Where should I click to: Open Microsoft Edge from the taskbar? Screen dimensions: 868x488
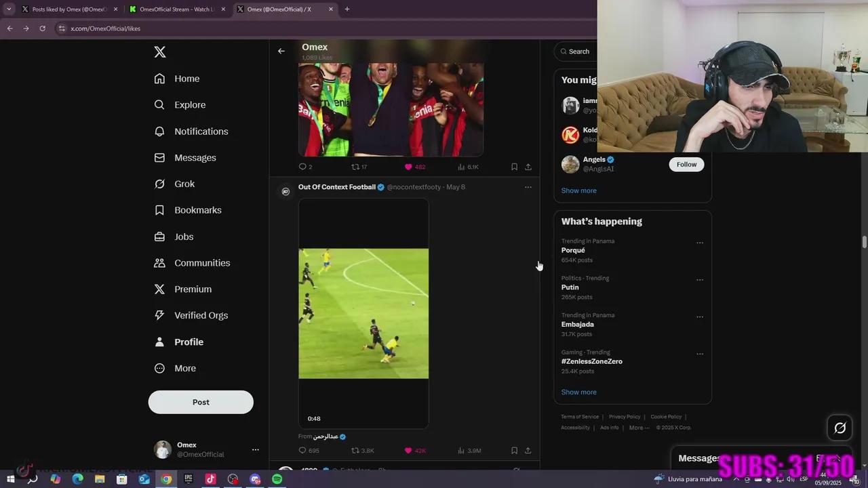coord(77,479)
